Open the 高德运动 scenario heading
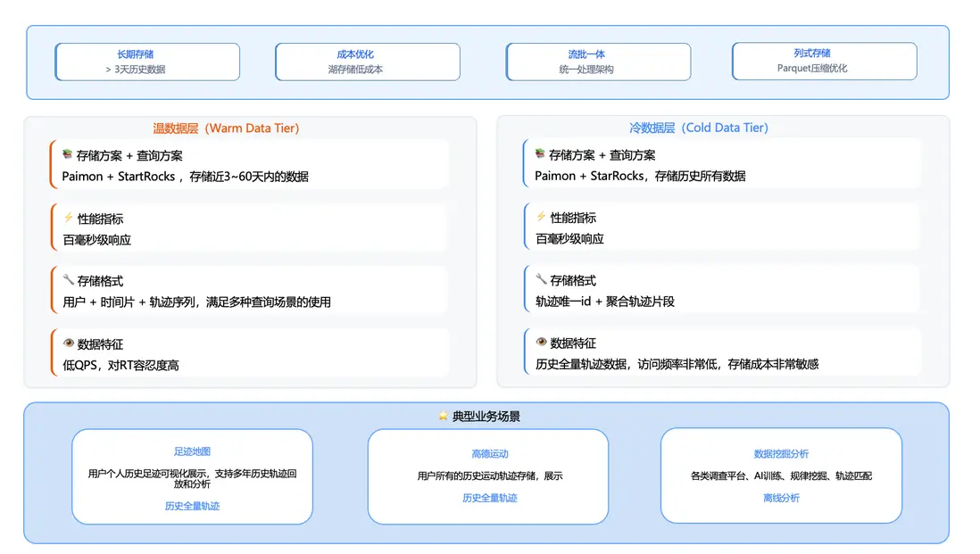Viewport: 980px width, 554px height. (489, 454)
